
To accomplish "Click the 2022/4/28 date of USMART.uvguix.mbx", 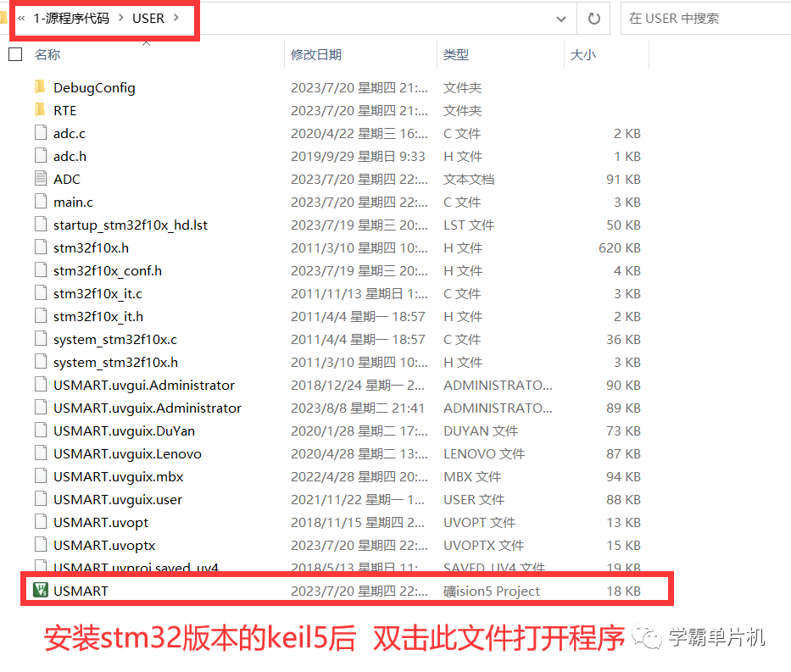I will pos(359,477).
